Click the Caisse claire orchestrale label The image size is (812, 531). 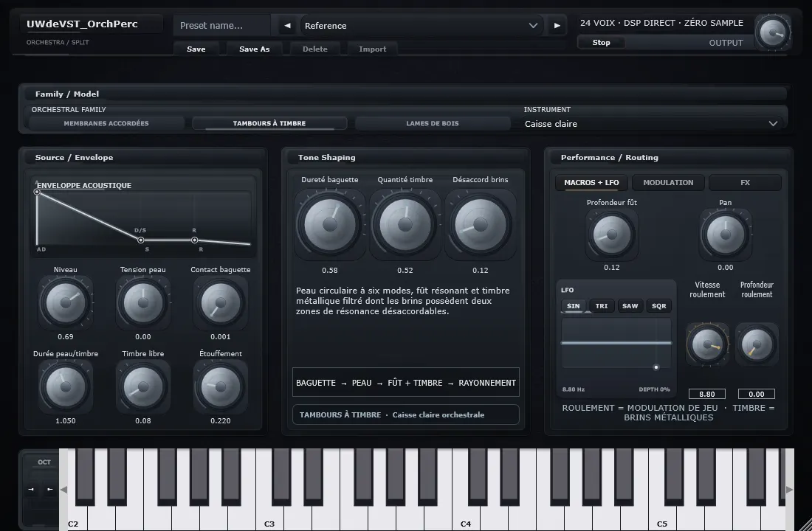coord(438,414)
